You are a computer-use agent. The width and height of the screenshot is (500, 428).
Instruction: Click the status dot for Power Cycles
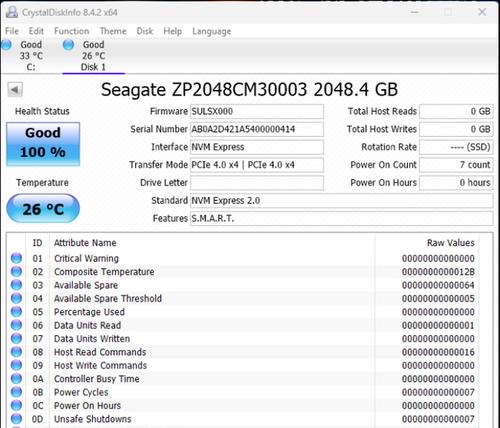[16, 392]
